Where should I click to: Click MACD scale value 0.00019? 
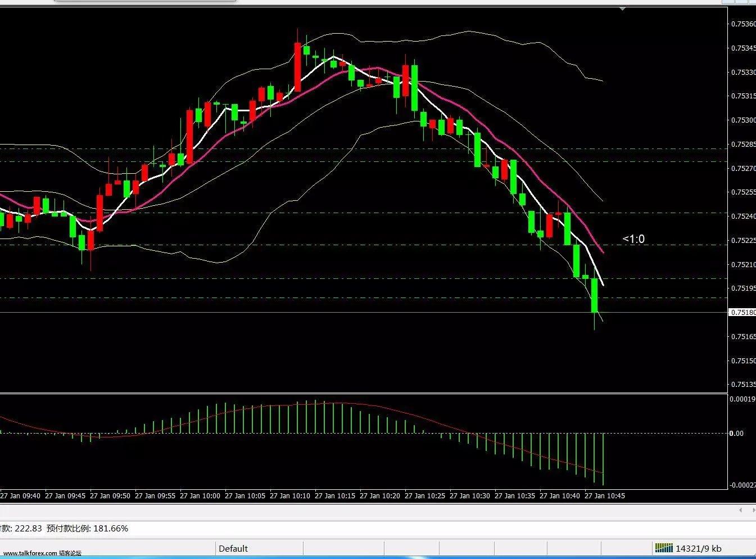743,399
